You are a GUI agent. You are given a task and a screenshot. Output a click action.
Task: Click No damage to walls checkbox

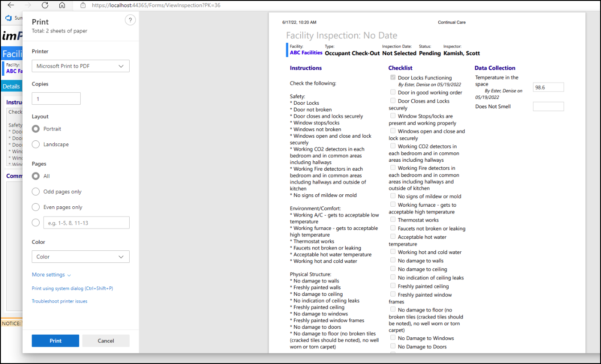(x=393, y=260)
